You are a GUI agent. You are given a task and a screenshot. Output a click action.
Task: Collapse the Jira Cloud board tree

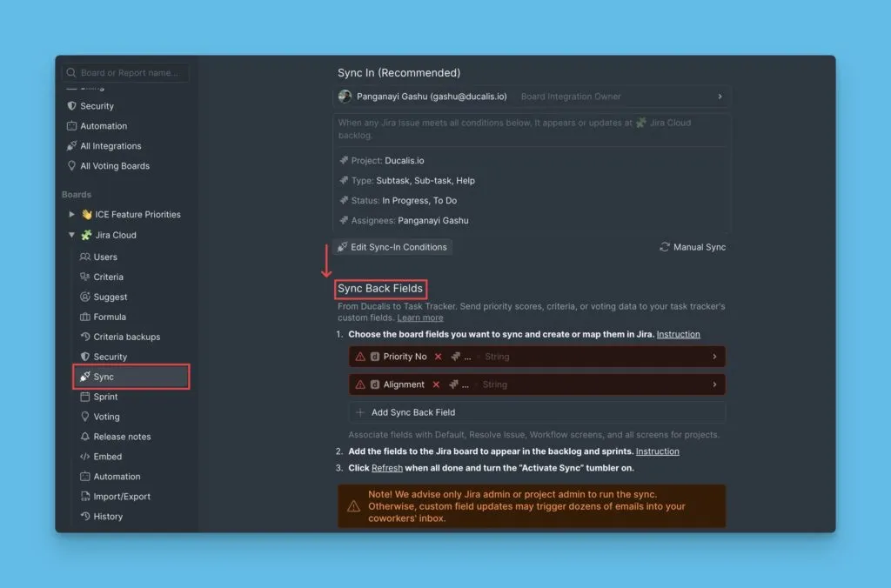click(71, 235)
